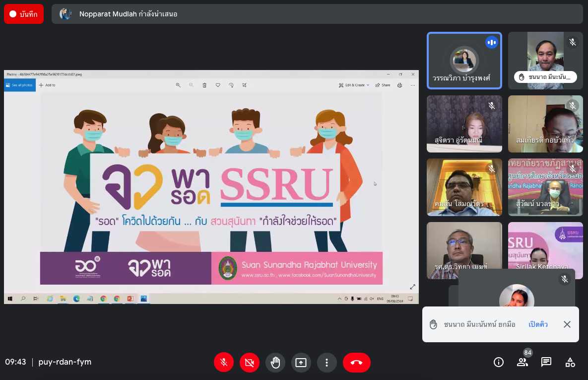Click the Nopparat Mudlah presenting banner
The height and width of the screenshot is (380, 588).
317,14
